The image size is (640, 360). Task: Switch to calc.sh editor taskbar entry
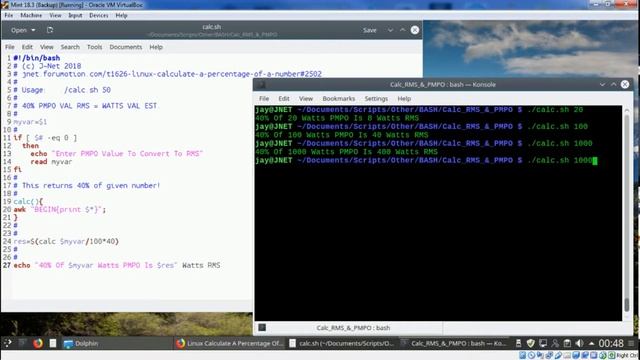click(342, 343)
